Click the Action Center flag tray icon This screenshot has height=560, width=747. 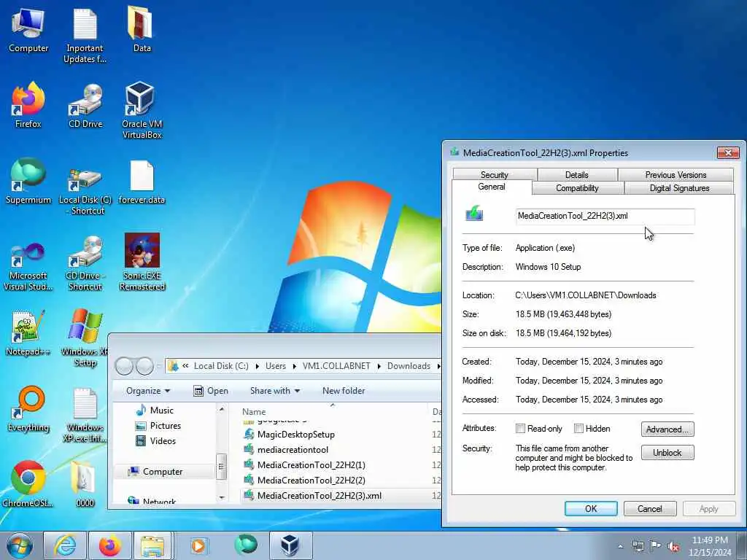[656, 546]
